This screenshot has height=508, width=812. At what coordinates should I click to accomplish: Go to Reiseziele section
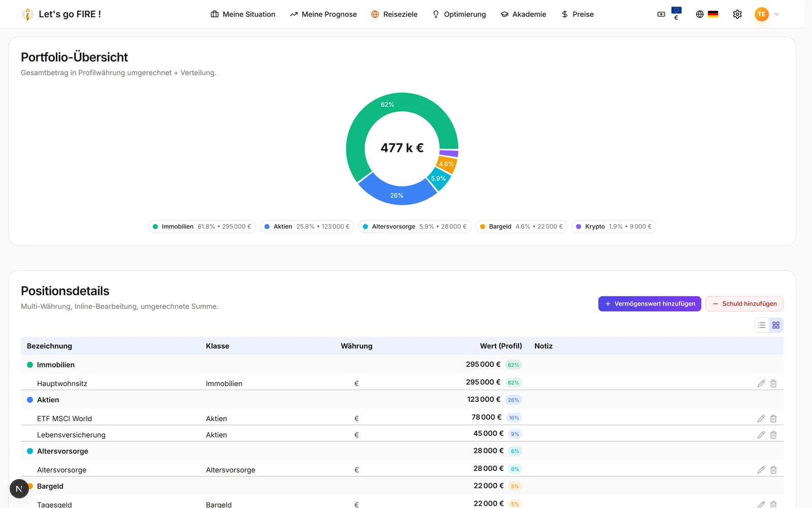pos(394,14)
